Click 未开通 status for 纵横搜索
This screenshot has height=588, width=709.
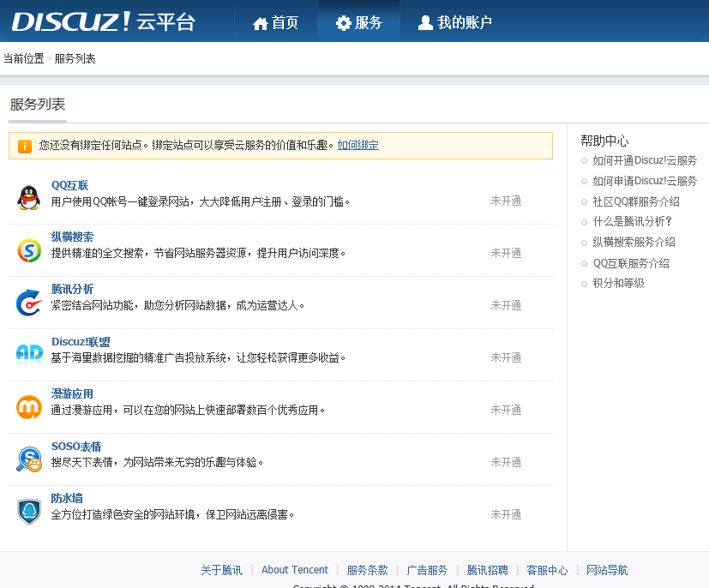(x=506, y=253)
